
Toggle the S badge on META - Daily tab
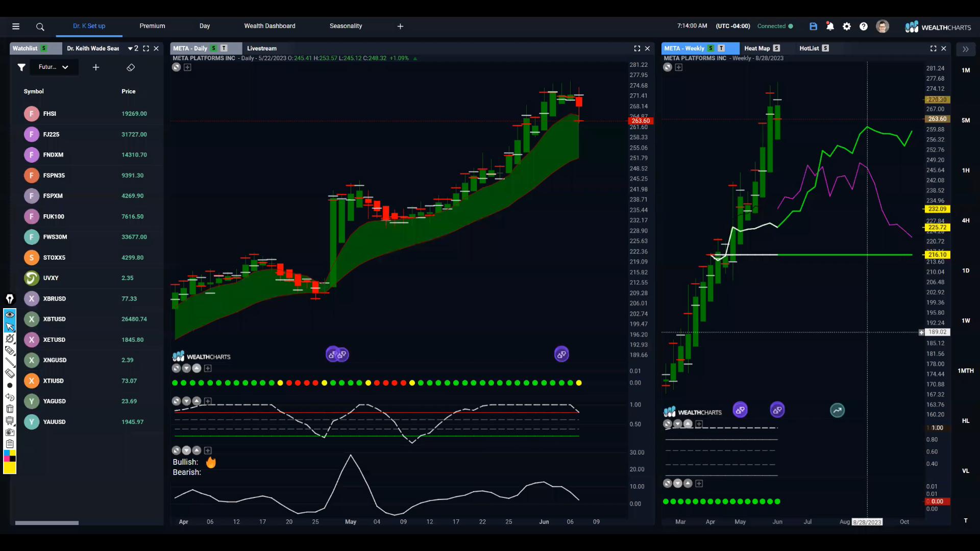pyautogui.click(x=214, y=48)
